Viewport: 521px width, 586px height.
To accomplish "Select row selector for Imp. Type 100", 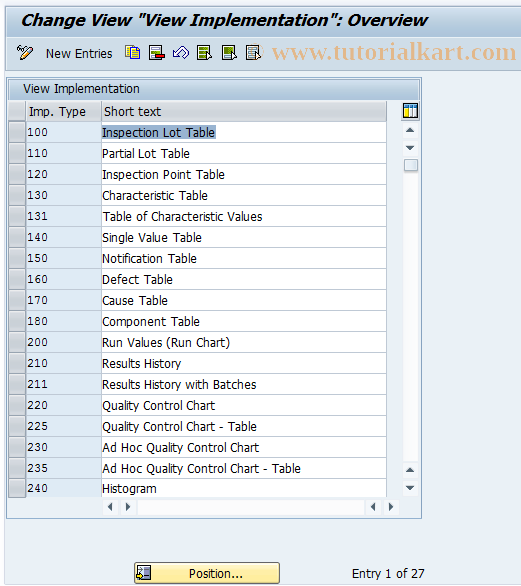I will [x=17, y=132].
